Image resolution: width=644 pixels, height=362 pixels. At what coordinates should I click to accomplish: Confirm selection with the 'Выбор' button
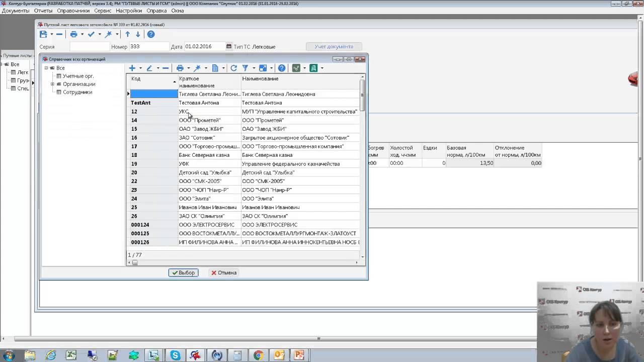click(183, 273)
